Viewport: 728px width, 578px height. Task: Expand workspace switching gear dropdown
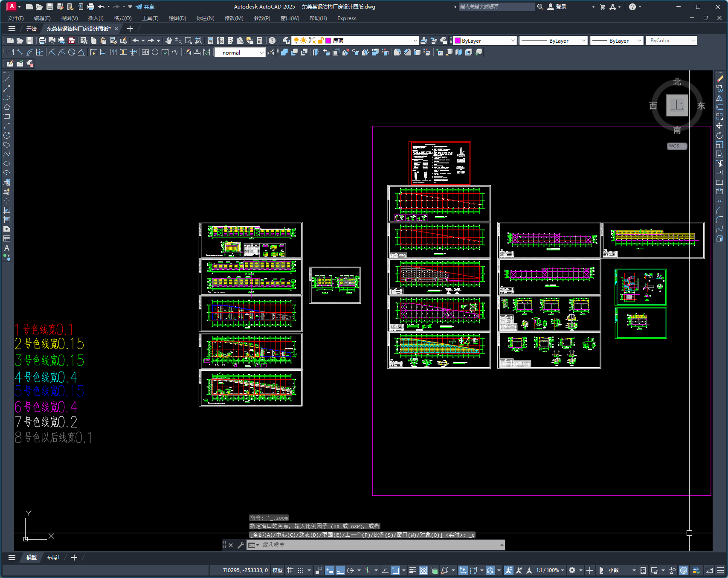click(x=580, y=570)
